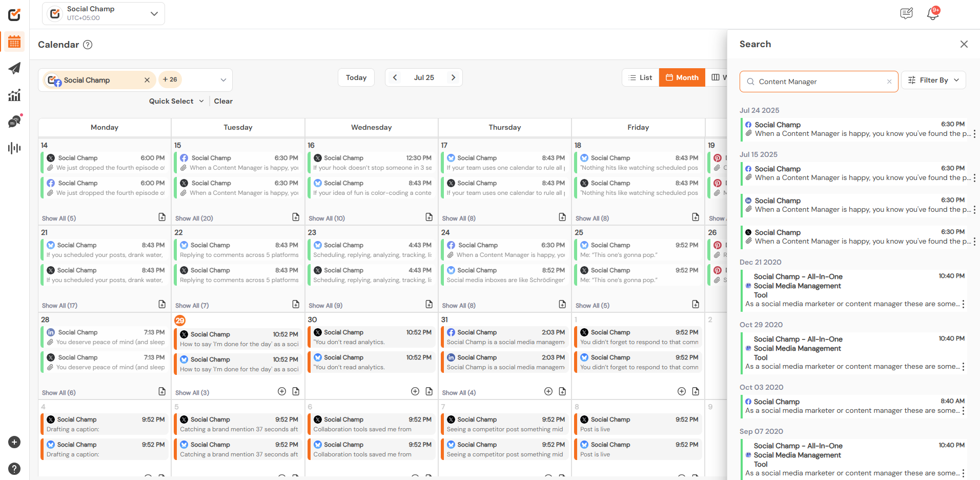
Task: Expand the Social Champ workspace dropdown
Action: click(154, 13)
